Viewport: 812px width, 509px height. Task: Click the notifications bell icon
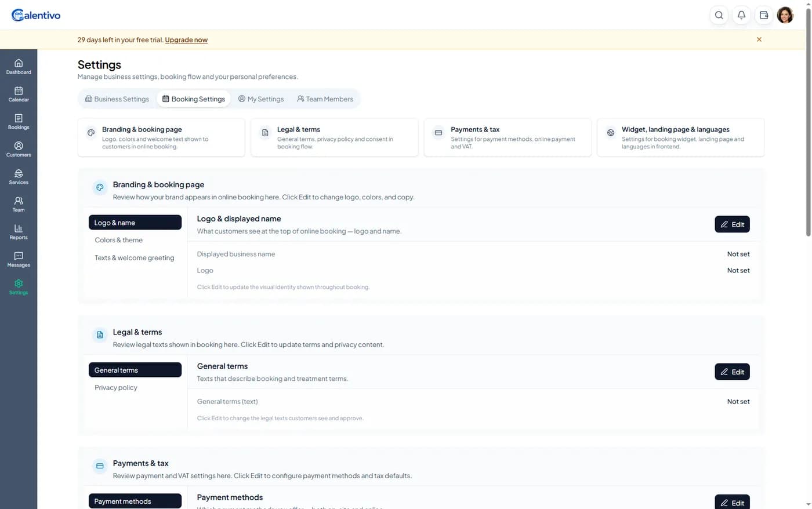(x=741, y=15)
